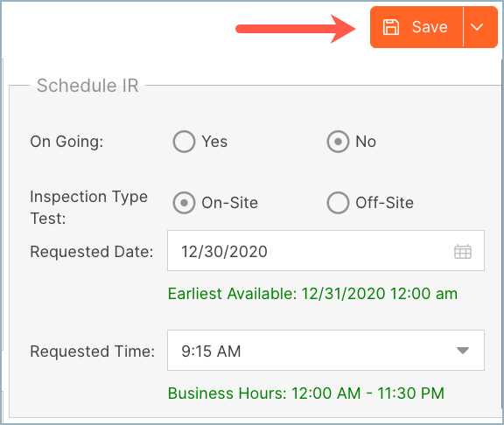Click the floppy disk Save icon
The height and width of the screenshot is (425, 504).
click(x=391, y=27)
